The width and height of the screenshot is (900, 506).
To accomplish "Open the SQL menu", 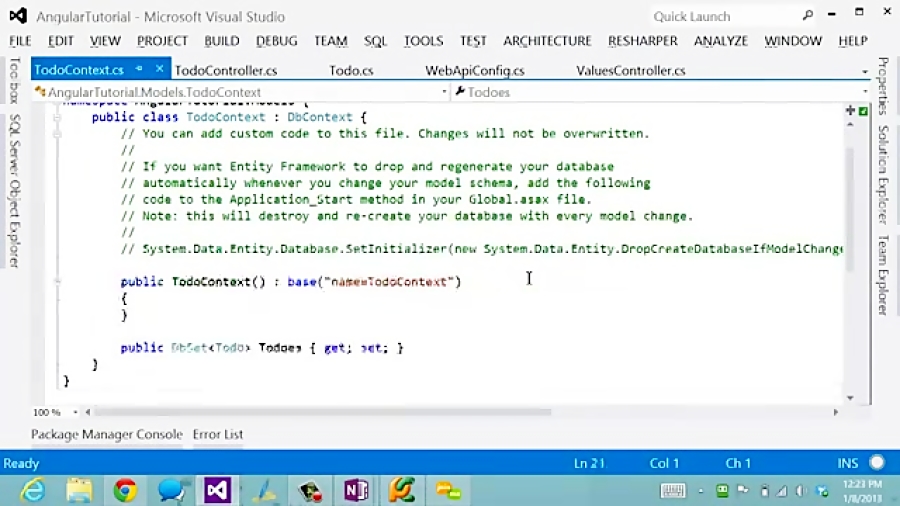I will click(x=375, y=41).
